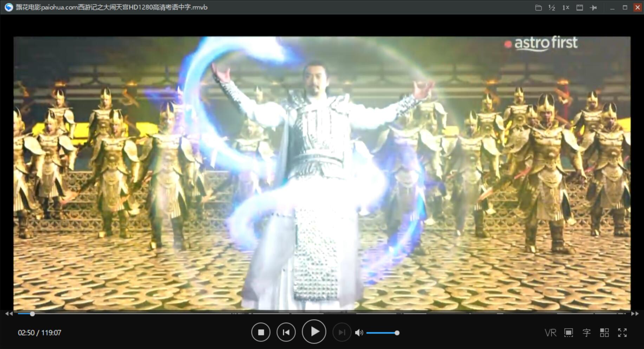Maximize the player window
The width and height of the screenshot is (644, 349).
[x=625, y=7]
